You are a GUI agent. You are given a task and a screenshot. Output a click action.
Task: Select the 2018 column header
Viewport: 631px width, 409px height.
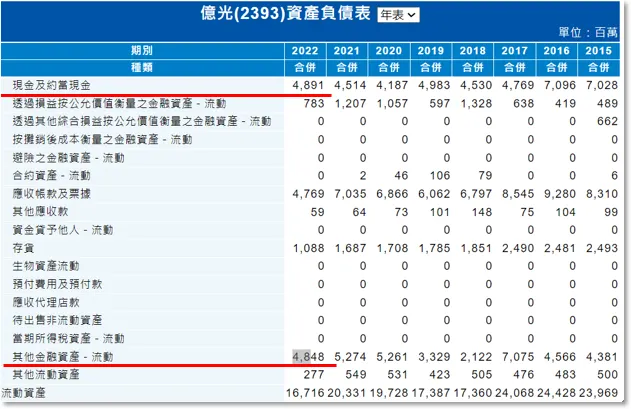[x=472, y=51]
